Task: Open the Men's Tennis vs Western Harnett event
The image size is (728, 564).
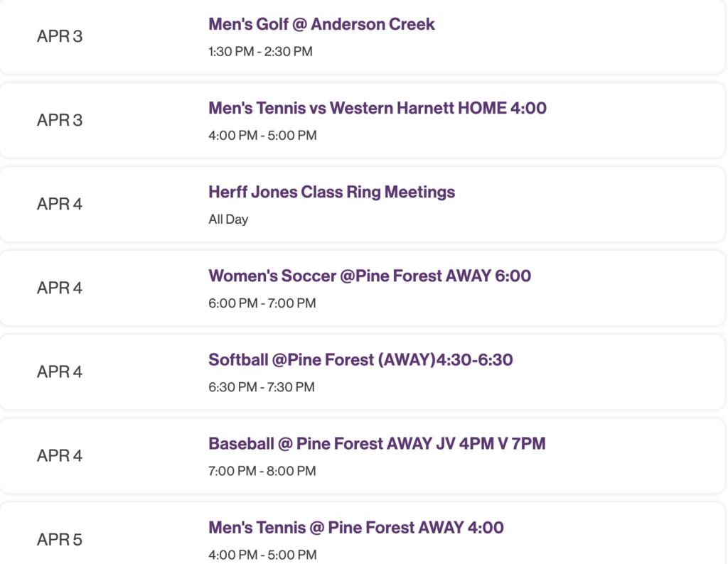Action: click(377, 107)
